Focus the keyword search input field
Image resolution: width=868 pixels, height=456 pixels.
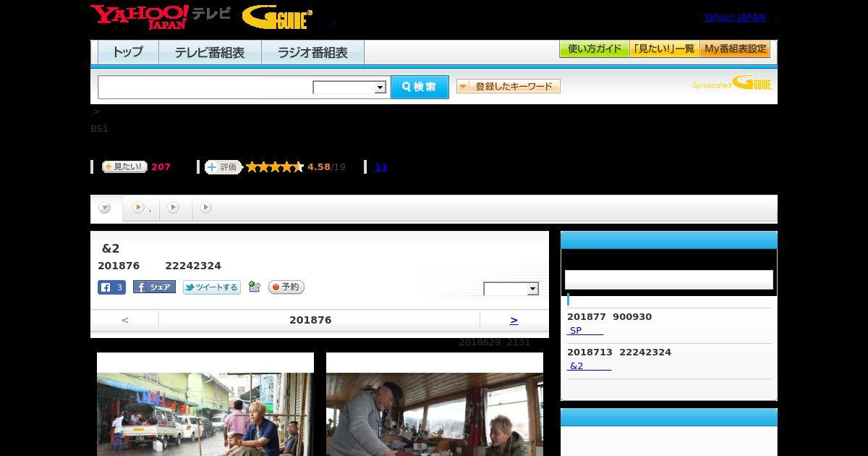tap(205, 87)
